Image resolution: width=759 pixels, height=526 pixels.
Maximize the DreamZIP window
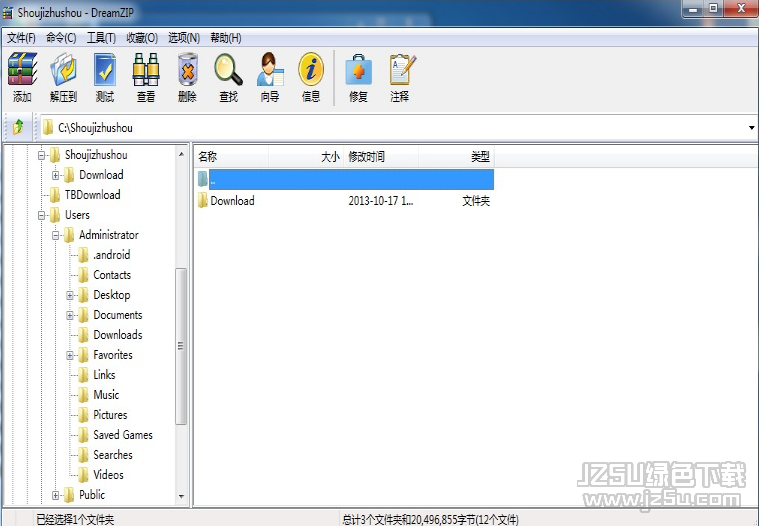[713, 9]
